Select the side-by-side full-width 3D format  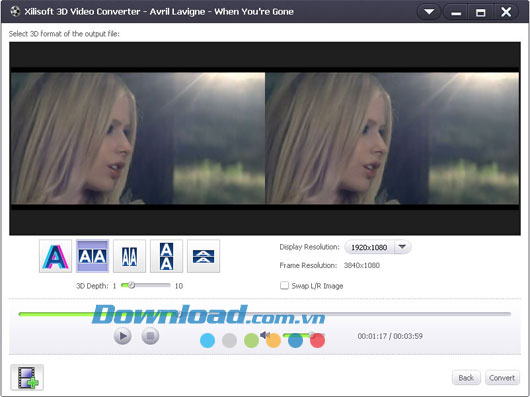[92, 256]
